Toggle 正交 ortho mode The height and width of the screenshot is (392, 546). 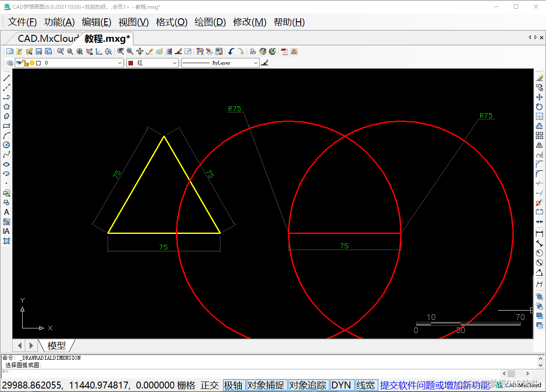210,385
